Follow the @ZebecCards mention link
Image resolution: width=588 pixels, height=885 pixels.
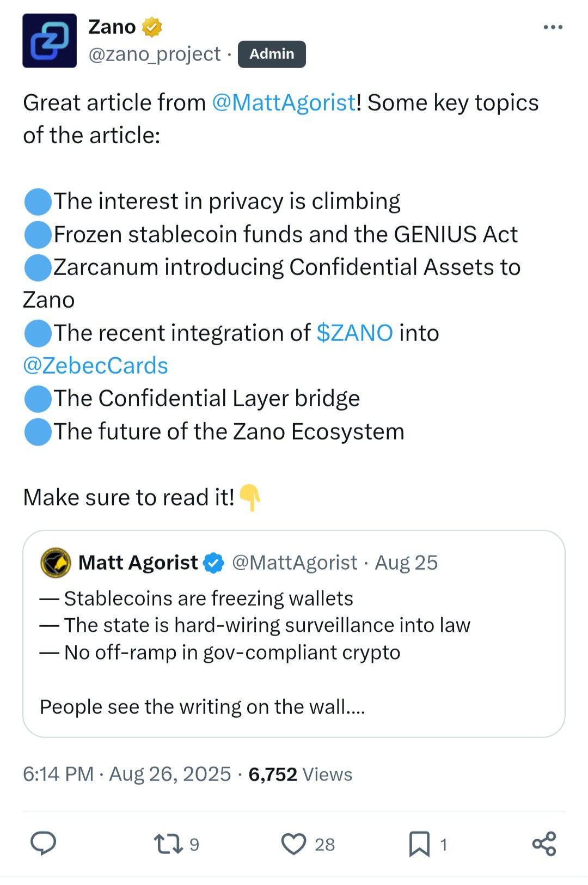95,365
